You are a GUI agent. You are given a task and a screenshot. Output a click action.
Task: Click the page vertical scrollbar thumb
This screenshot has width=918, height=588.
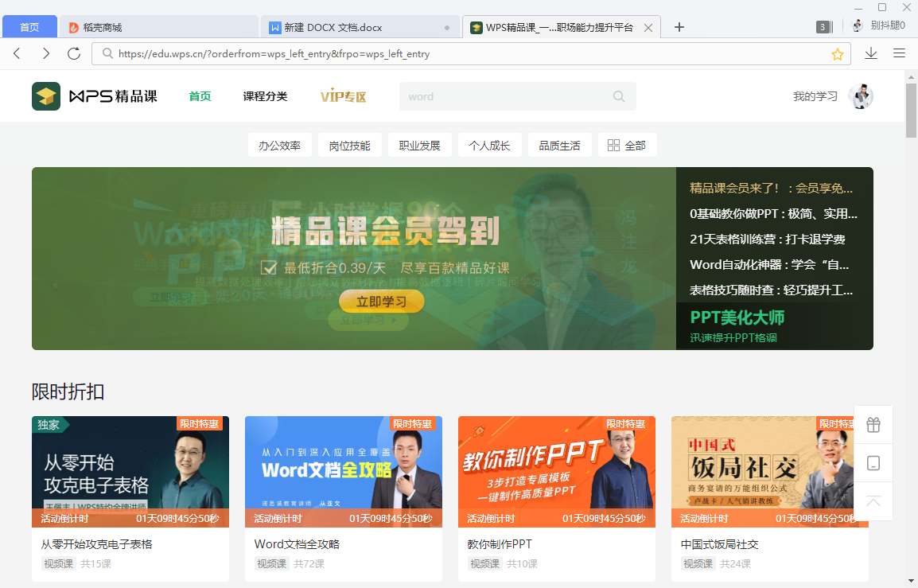coord(911,110)
